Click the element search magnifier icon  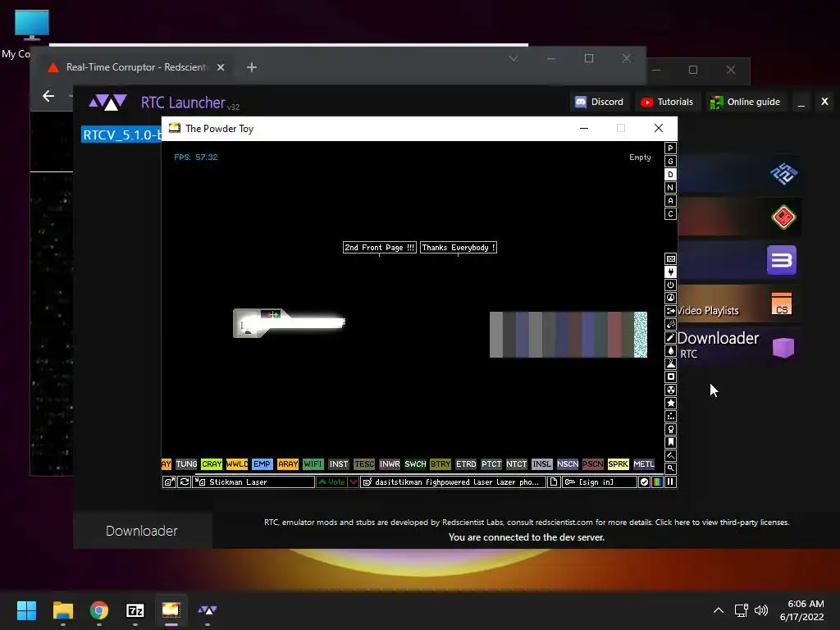point(670,468)
